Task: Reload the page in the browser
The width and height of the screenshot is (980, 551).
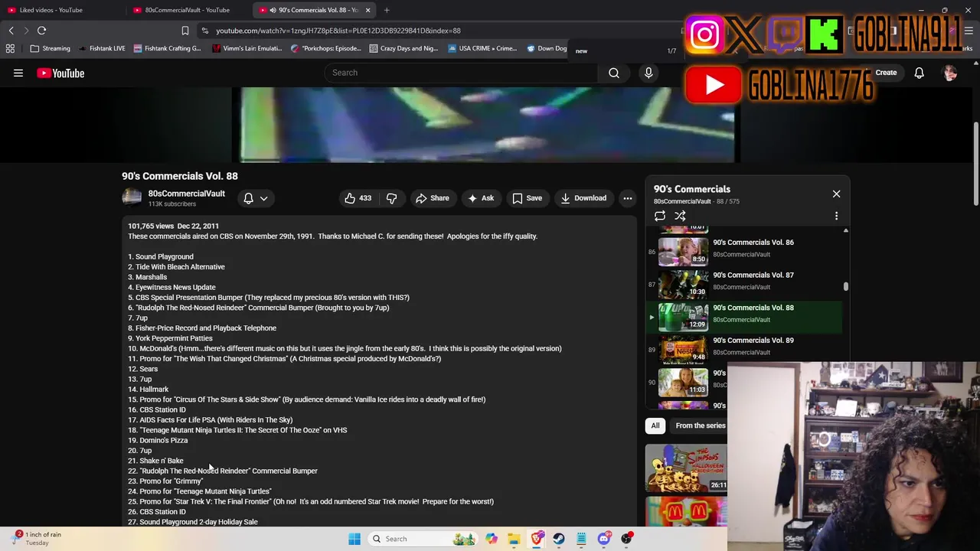Action: pyautogui.click(x=41, y=31)
